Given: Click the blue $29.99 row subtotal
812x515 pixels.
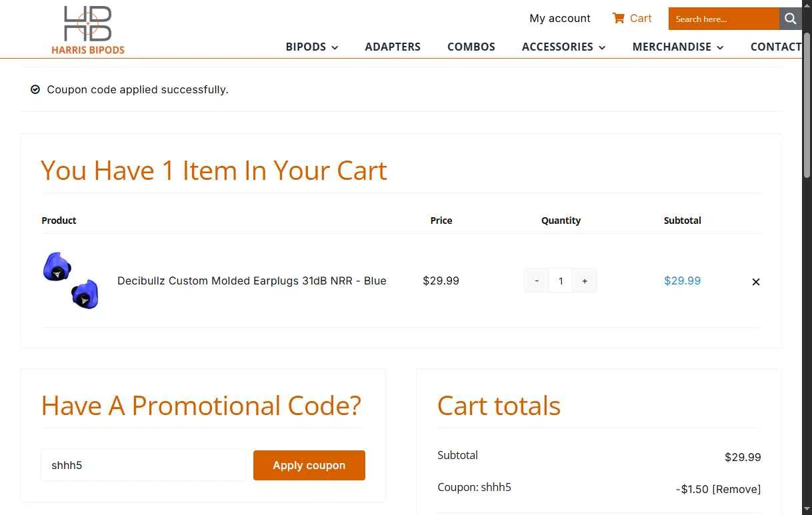Looking at the screenshot, I should pyautogui.click(x=682, y=280).
